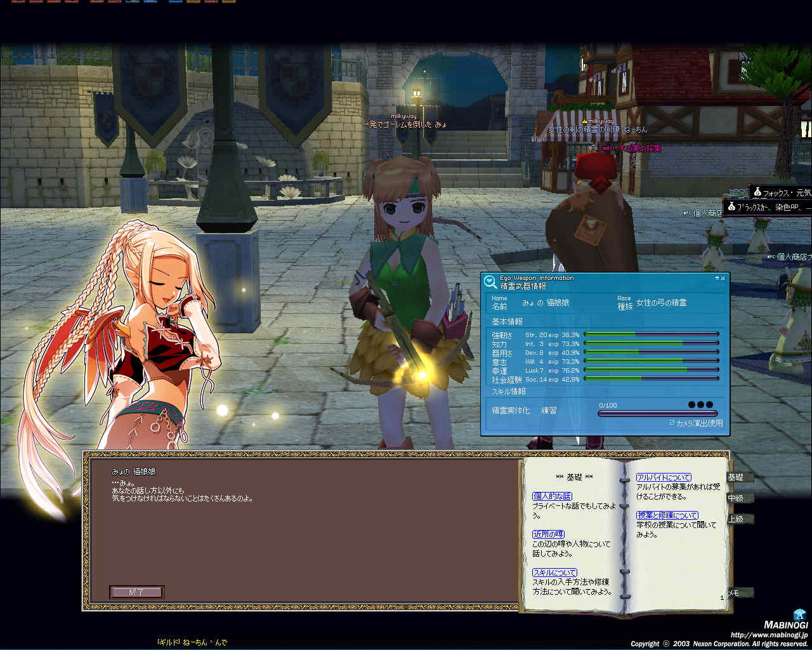
Task: Pick the アルバイトについて topic
Action: (664, 477)
